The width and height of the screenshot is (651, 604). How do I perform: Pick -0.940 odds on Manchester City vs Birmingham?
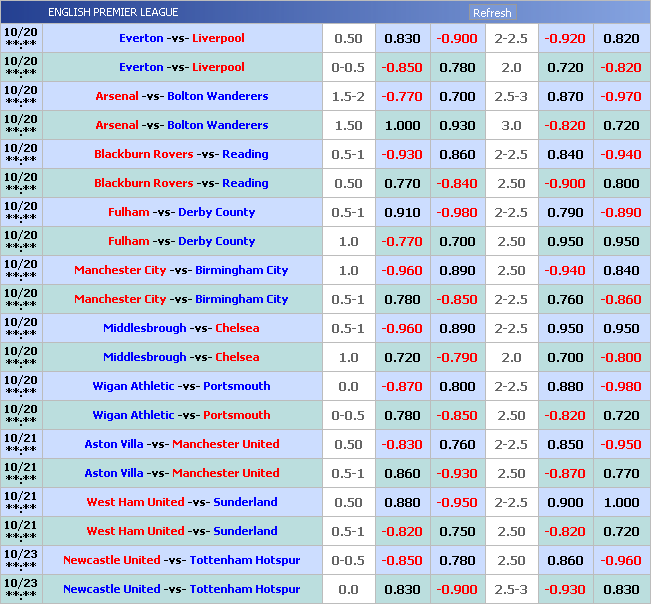pos(566,270)
